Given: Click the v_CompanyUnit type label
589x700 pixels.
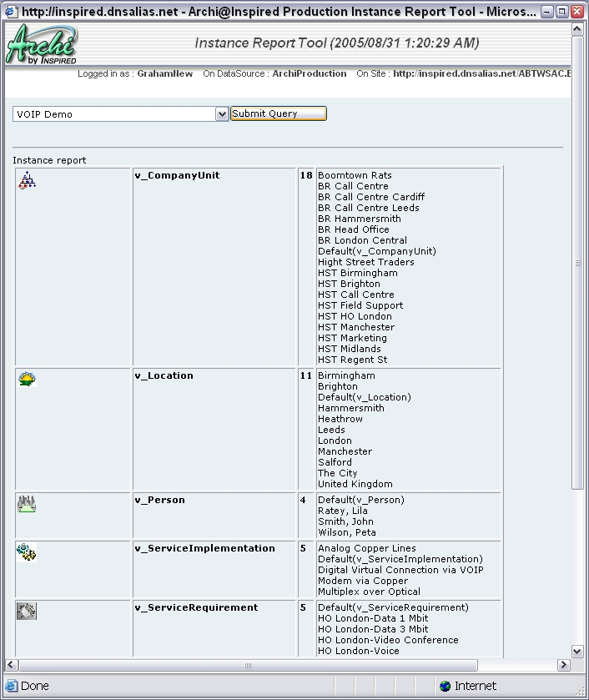Looking at the screenshot, I should coord(177,175).
